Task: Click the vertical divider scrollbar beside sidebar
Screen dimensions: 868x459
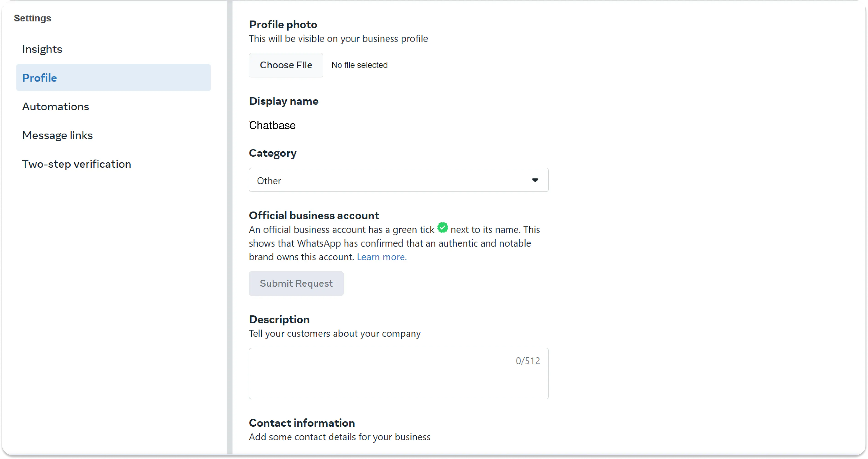Action: (x=230, y=229)
